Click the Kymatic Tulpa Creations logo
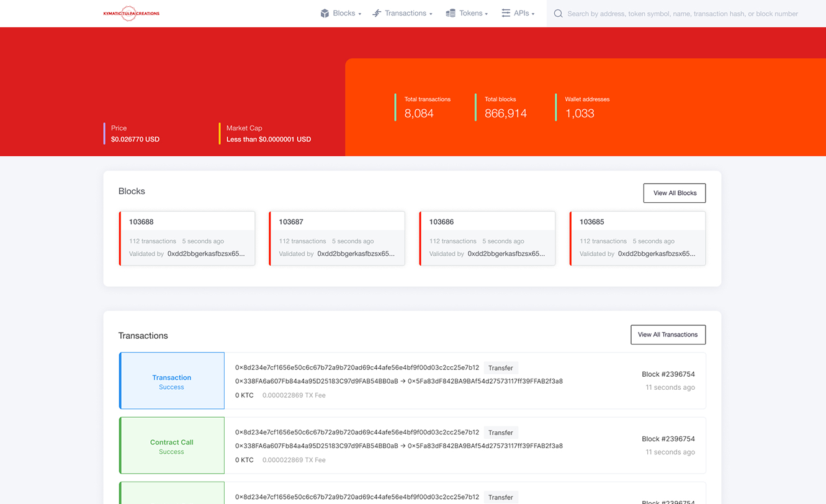The image size is (826, 504). tap(131, 13)
